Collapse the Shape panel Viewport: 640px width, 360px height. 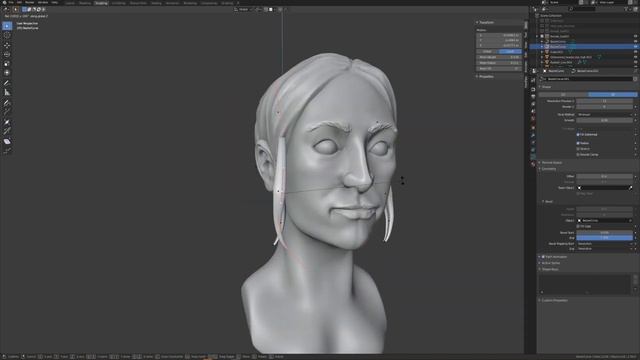pyautogui.click(x=545, y=87)
